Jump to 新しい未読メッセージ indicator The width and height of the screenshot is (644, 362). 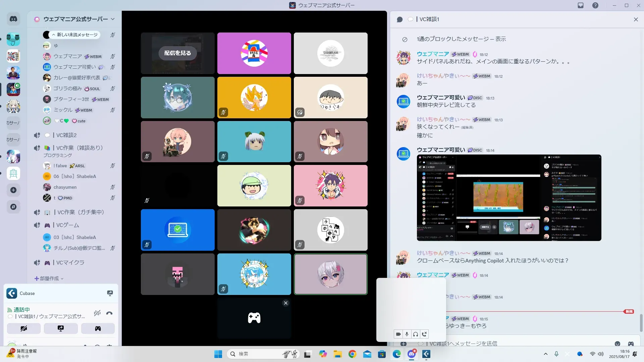75,35
